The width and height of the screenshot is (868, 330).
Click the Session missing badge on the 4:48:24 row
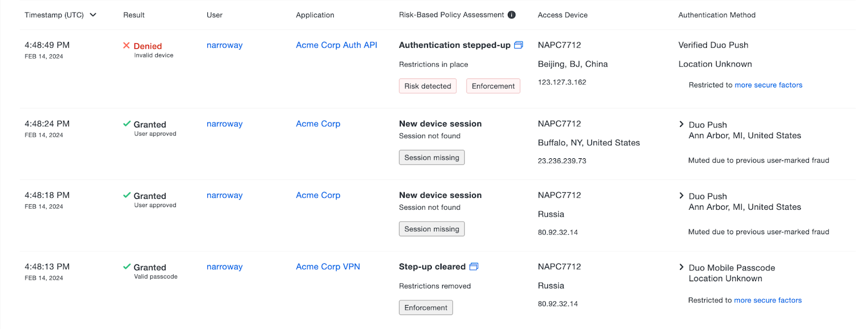point(431,157)
